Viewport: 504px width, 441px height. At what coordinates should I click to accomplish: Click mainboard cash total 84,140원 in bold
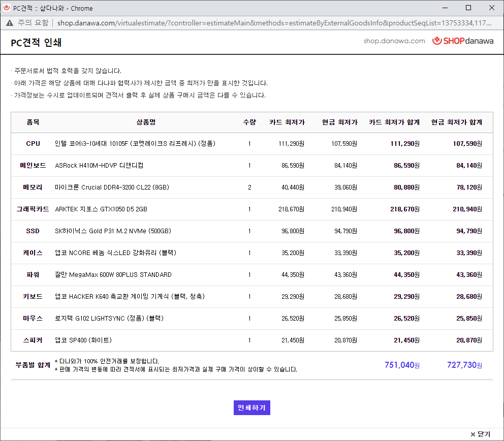coord(469,166)
